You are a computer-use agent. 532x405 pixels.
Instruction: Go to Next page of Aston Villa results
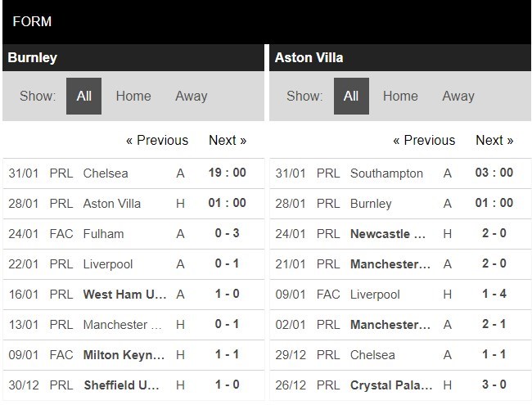point(494,140)
